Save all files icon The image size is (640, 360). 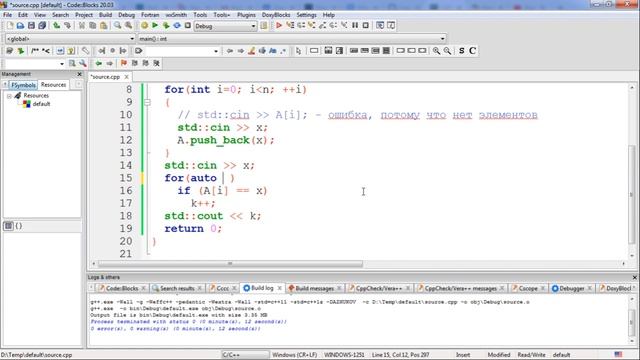pyautogui.click(x=42, y=25)
